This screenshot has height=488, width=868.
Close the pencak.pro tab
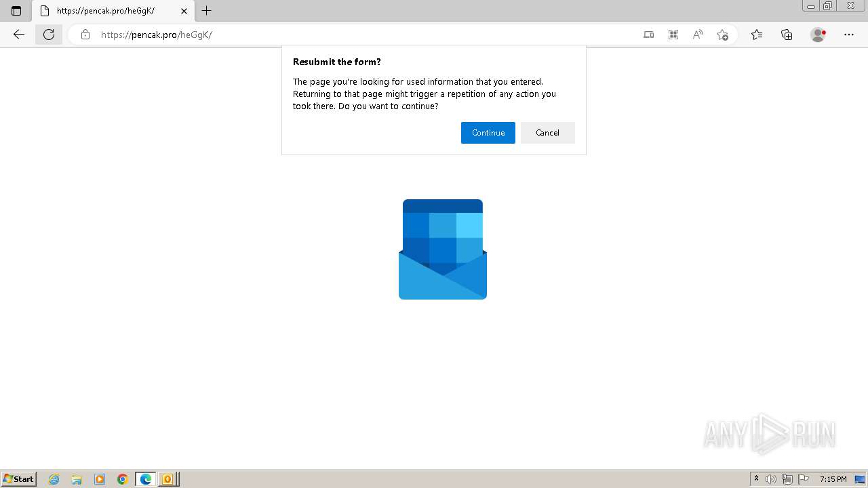click(x=184, y=11)
